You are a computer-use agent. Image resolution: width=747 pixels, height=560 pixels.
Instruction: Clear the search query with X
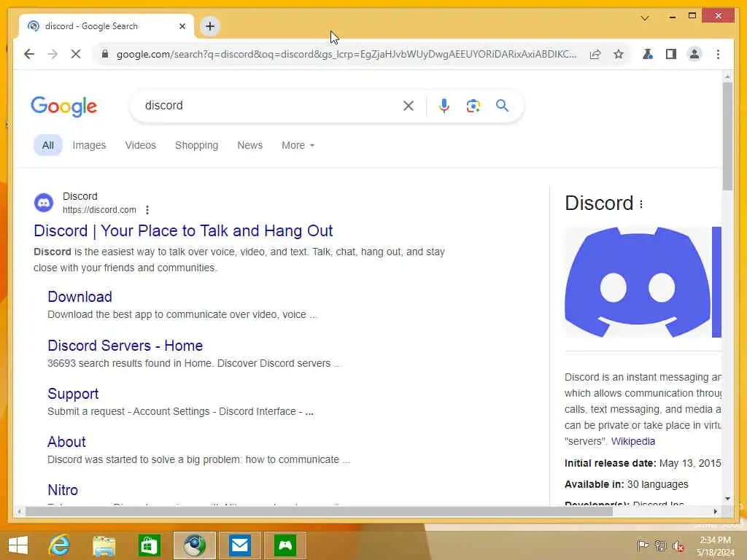click(x=409, y=106)
